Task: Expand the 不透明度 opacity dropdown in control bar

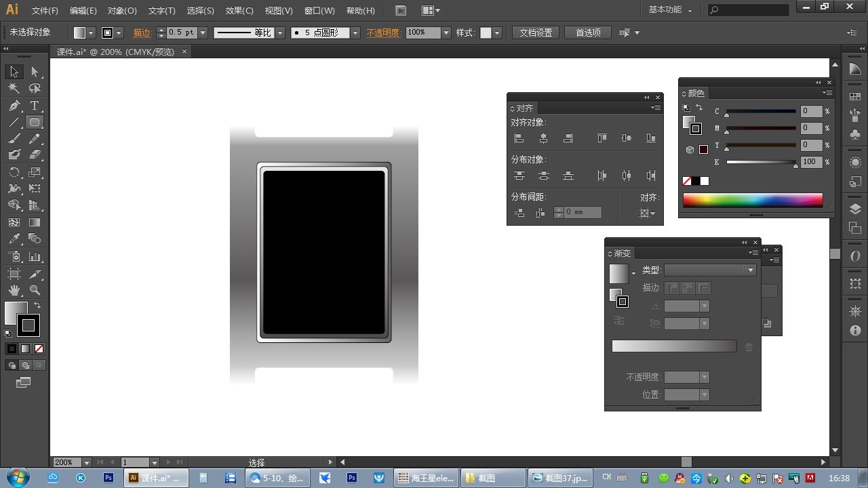Action: [446, 33]
